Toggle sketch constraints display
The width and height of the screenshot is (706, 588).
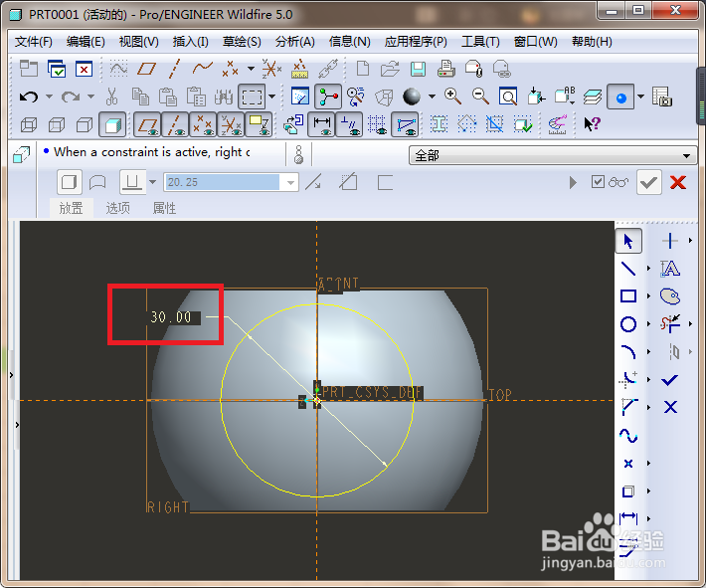(x=349, y=124)
